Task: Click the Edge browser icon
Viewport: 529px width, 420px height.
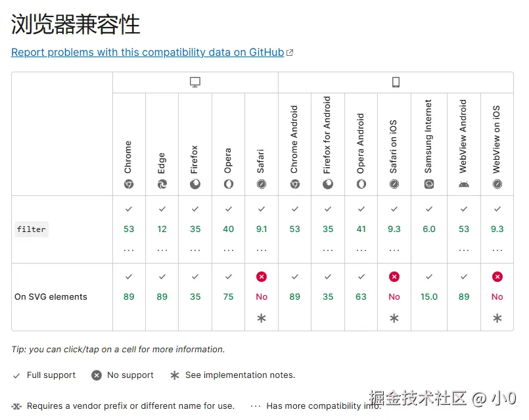Action: pos(162,185)
